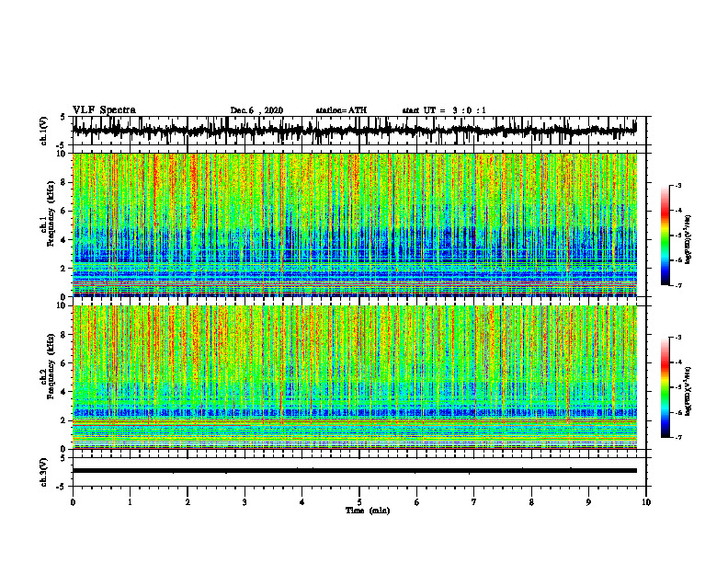This screenshot has height=563, width=728.
Task: Click the ch.3 flat black signal trace
Action: point(354,471)
